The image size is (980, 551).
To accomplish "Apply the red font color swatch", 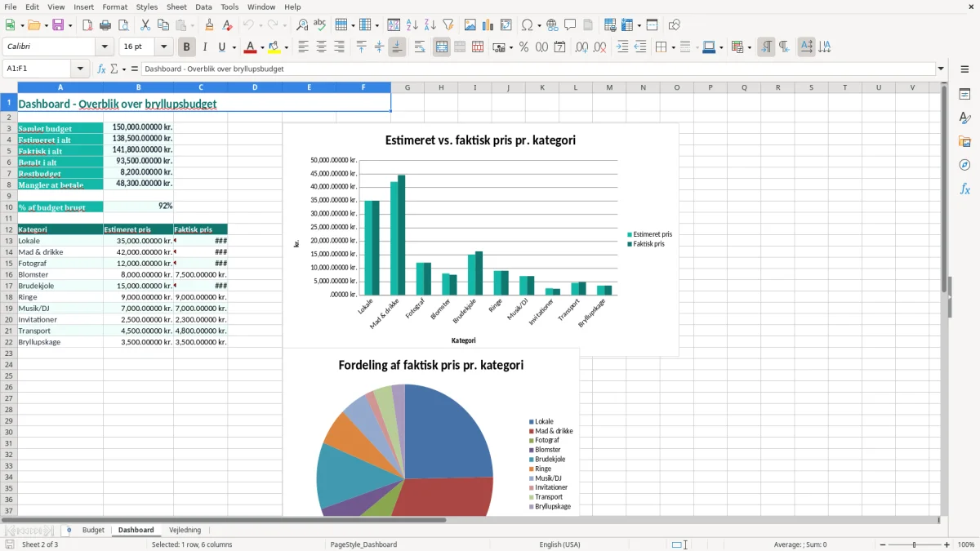I will [x=250, y=47].
